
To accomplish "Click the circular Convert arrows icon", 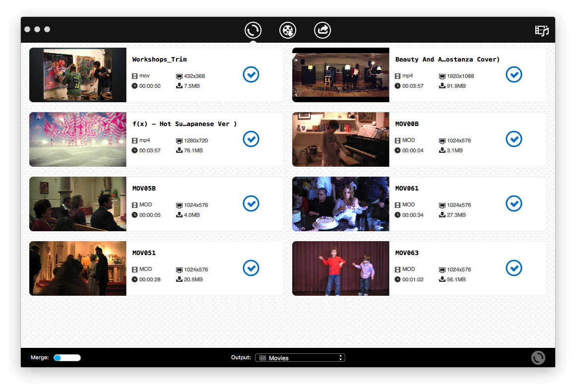I will pyautogui.click(x=253, y=30).
